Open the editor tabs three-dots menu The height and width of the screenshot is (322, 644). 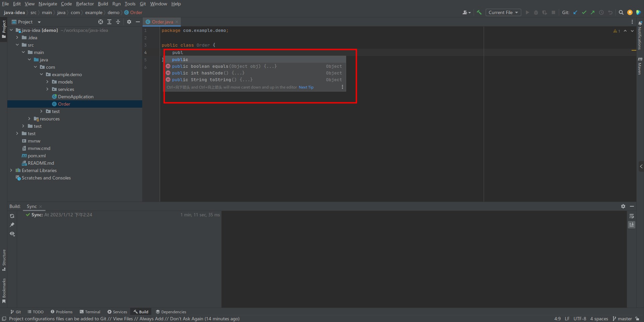coord(632,22)
